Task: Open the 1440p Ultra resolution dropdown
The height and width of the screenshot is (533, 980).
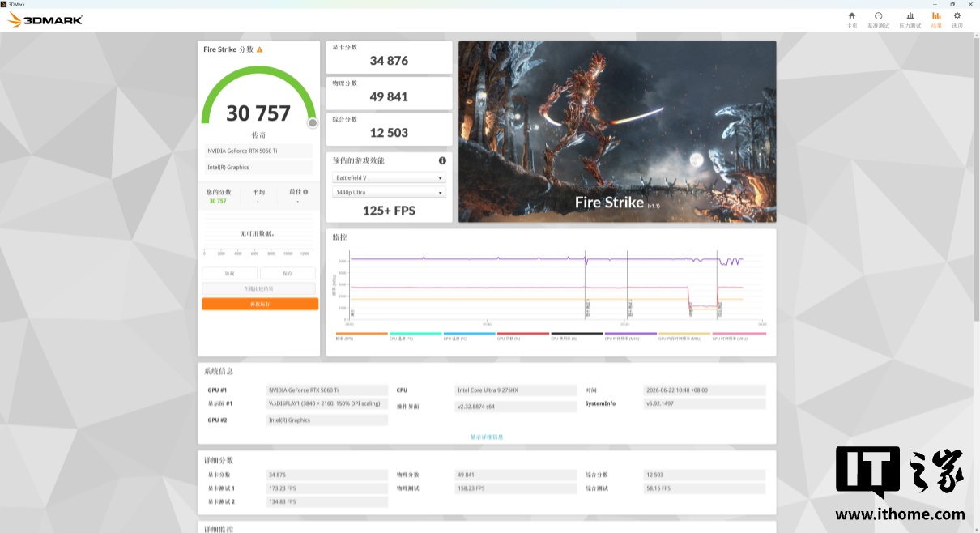Action: 389,193
